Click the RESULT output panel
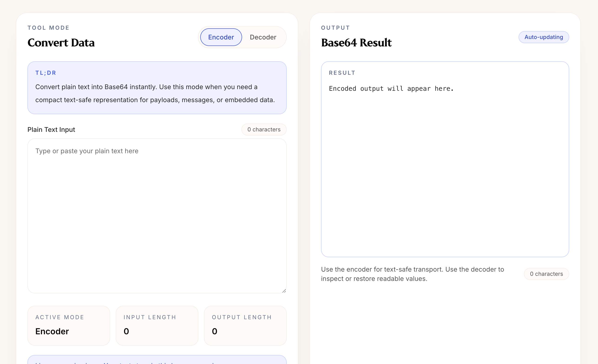Image resolution: width=598 pixels, height=364 pixels. click(x=445, y=159)
